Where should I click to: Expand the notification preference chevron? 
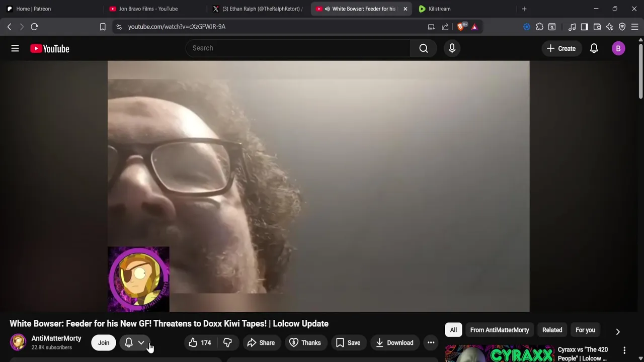tap(141, 343)
